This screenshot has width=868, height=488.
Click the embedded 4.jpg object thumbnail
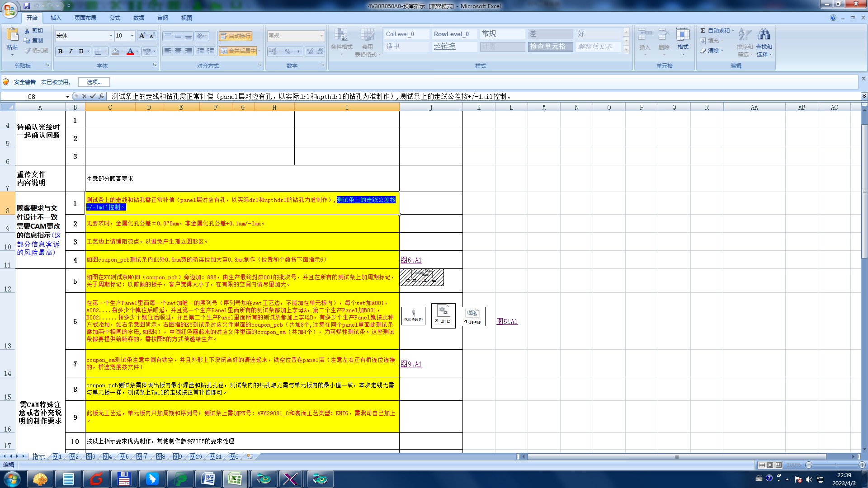(472, 316)
